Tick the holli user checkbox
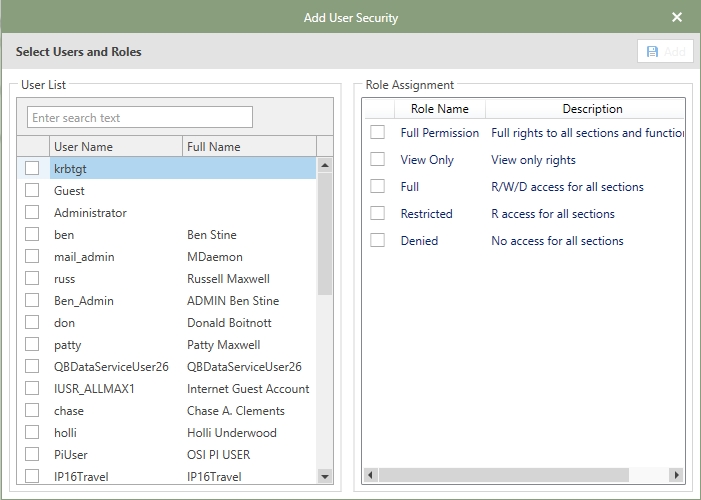The width and height of the screenshot is (701, 500). [x=32, y=432]
